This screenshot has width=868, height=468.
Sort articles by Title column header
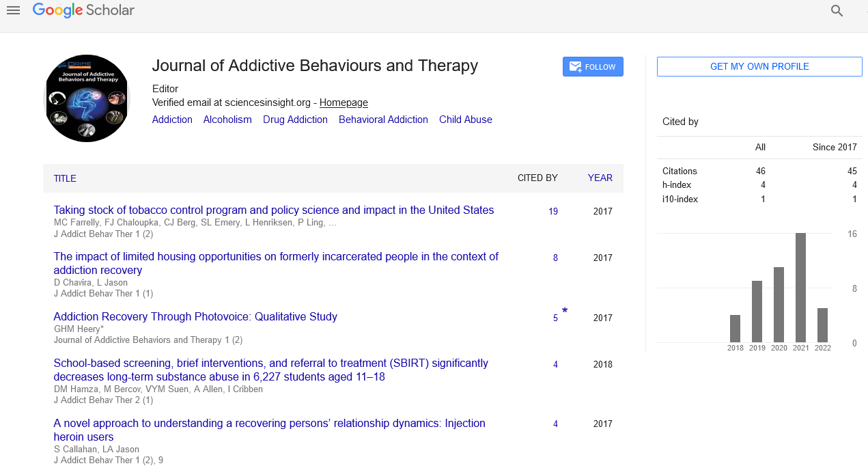(65, 178)
